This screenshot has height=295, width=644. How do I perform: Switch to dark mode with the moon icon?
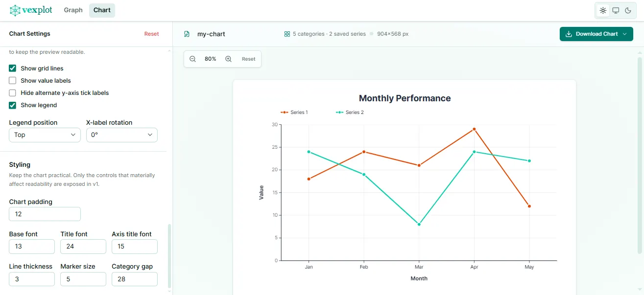(x=628, y=10)
